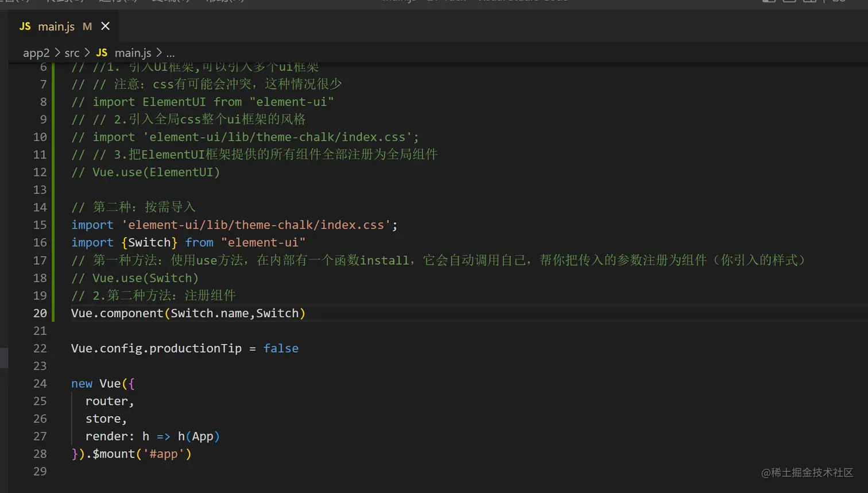Click the 'new Vue({' statement

click(103, 383)
